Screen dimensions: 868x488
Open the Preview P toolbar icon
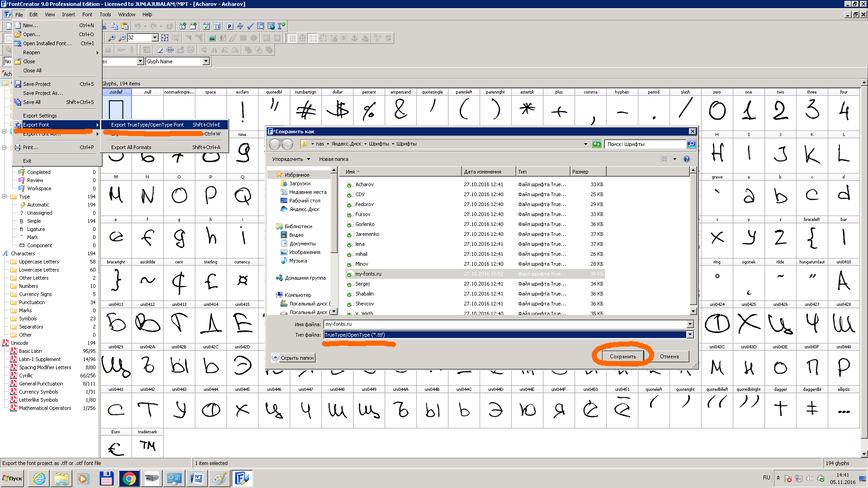point(230,26)
